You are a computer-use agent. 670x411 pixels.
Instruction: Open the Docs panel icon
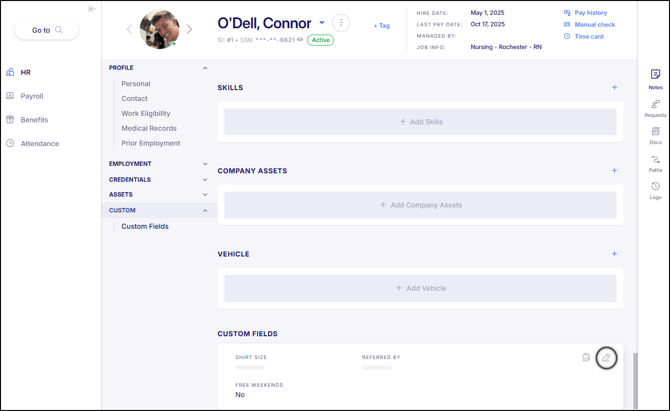655,133
